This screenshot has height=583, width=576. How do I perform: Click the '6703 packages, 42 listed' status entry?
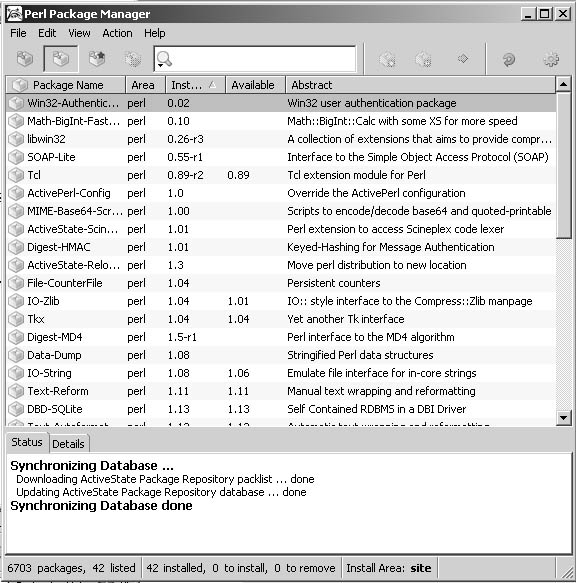coord(71,568)
